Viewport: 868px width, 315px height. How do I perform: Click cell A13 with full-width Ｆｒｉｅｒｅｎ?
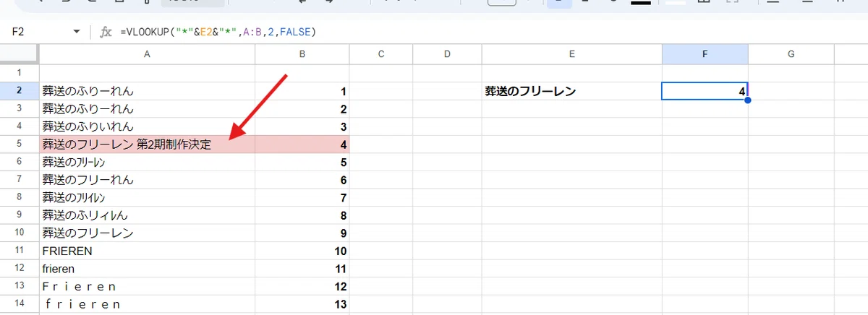[147, 286]
